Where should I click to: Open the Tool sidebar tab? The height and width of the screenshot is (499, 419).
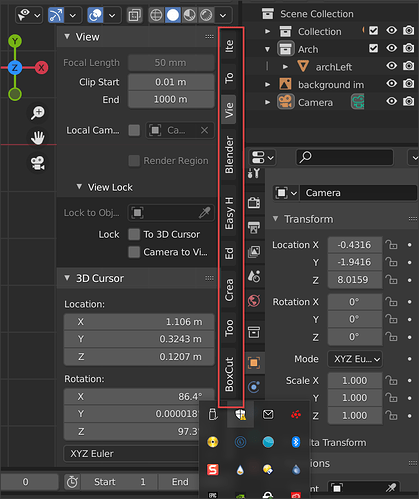click(229, 77)
